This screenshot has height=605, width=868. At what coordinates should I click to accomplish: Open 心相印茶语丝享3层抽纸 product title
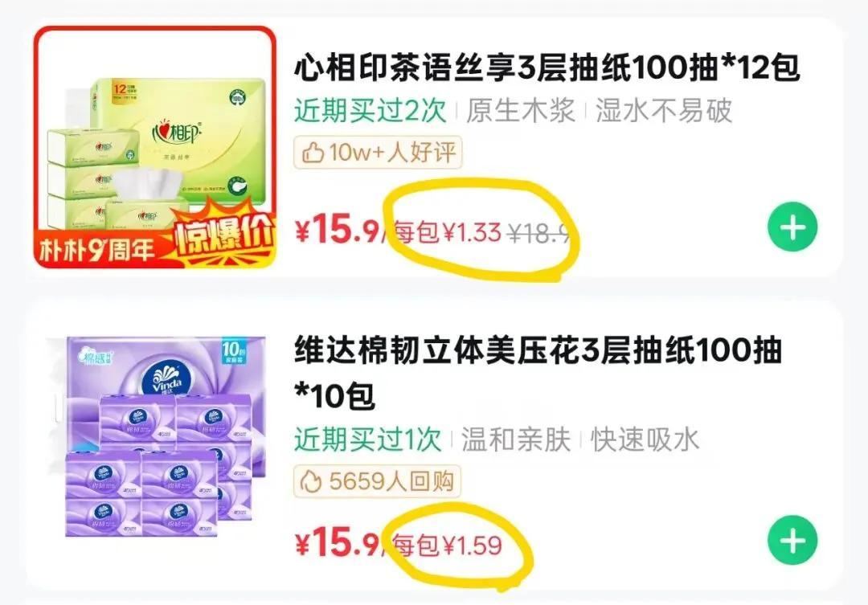click(x=547, y=68)
